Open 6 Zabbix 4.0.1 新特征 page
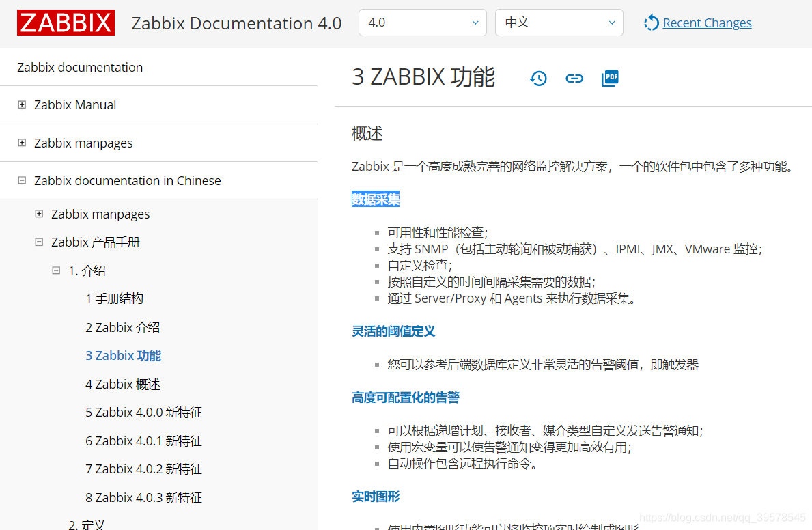The image size is (812, 530). (x=143, y=441)
